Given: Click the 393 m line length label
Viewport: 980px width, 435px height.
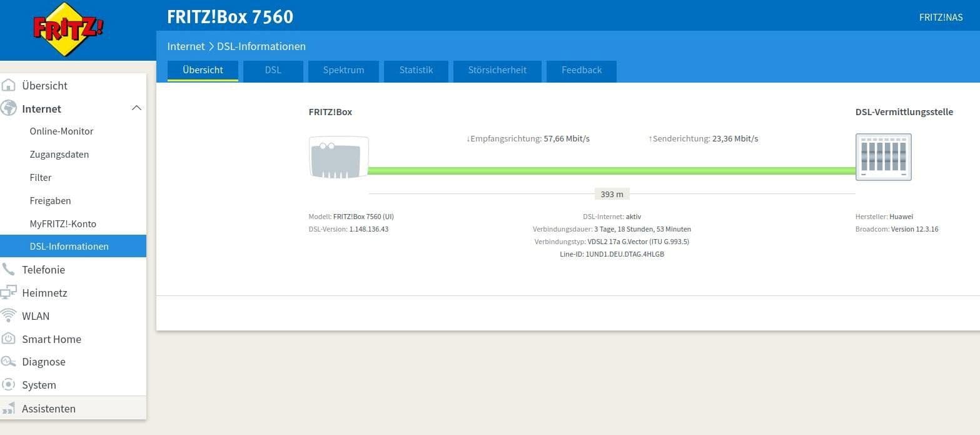Looking at the screenshot, I should [x=612, y=194].
